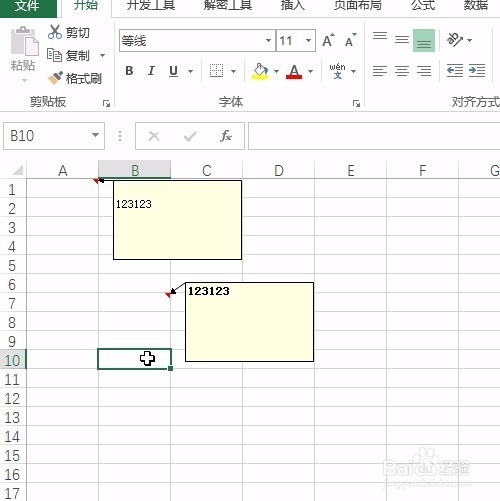Click inside the formula bar input

click(374, 136)
